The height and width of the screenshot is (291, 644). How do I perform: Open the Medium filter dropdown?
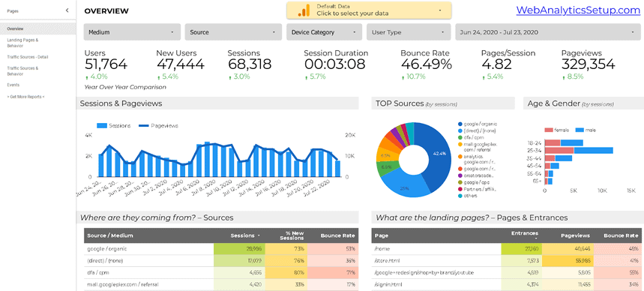[132, 32]
